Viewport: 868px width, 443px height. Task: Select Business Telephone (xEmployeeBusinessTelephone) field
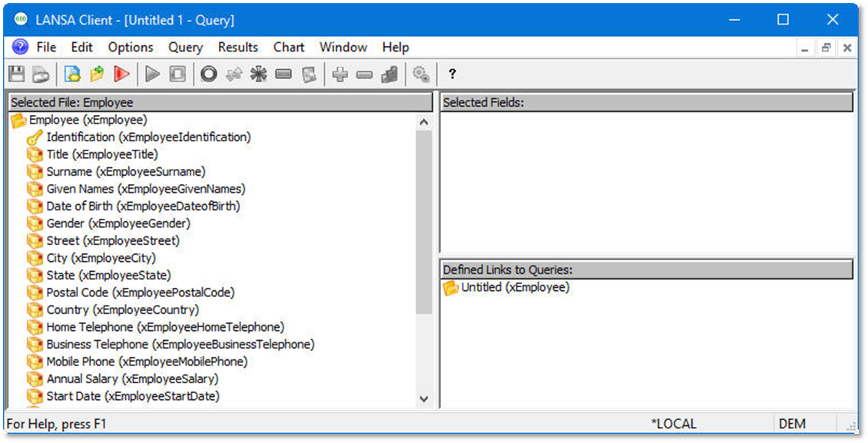[x=181, y=345]
